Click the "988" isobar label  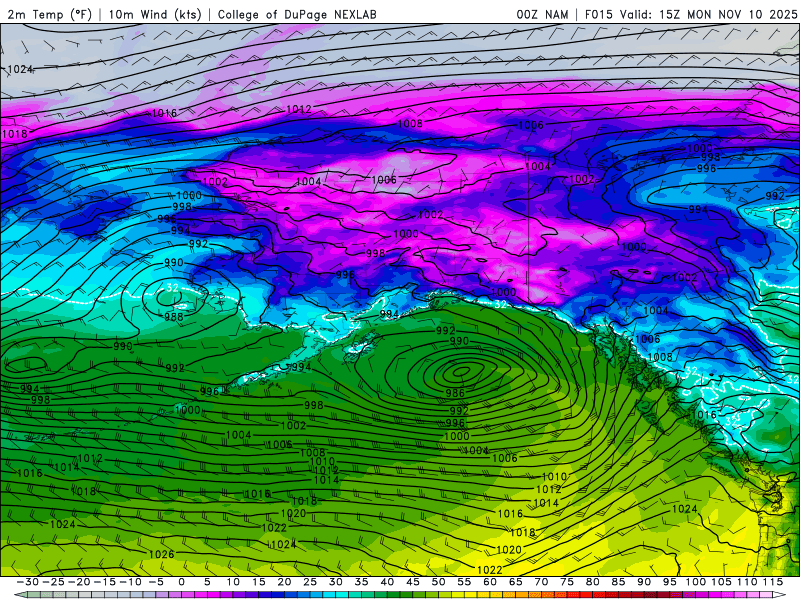pyautogui.click(x=173, y=317)
